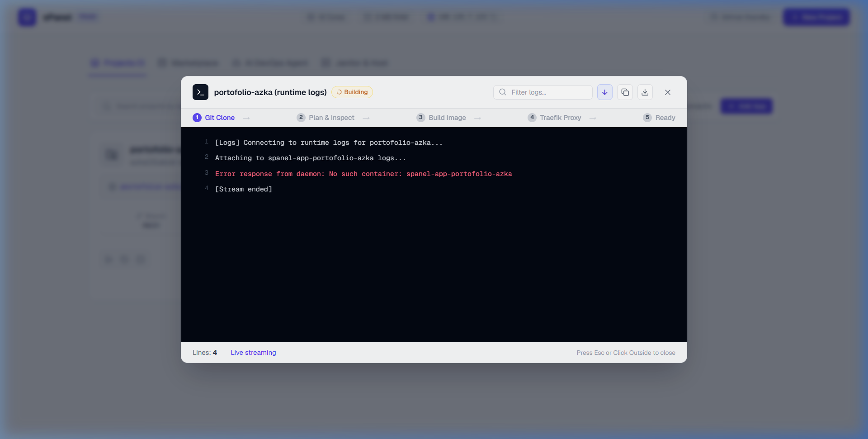The height and width of the screenshot is (439, 868).
Task: Open the blurred Projects tab behind modal
Action: tap(118, 63)
